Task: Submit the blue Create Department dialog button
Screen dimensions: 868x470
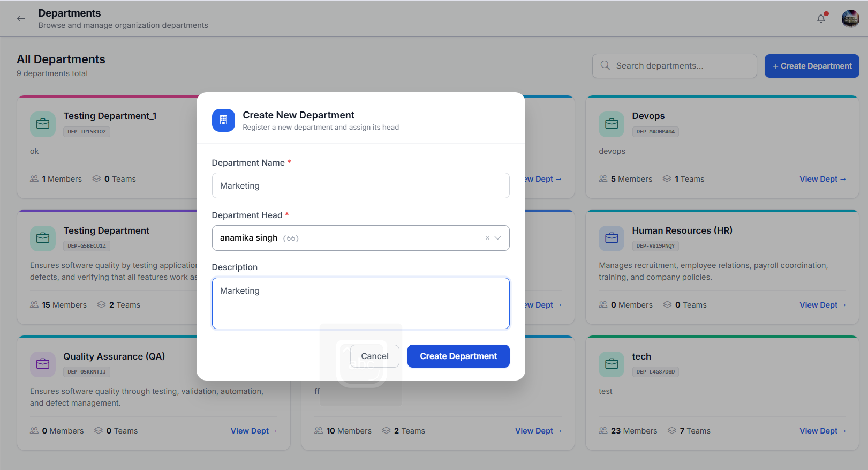Action: (x=458, y=356)
